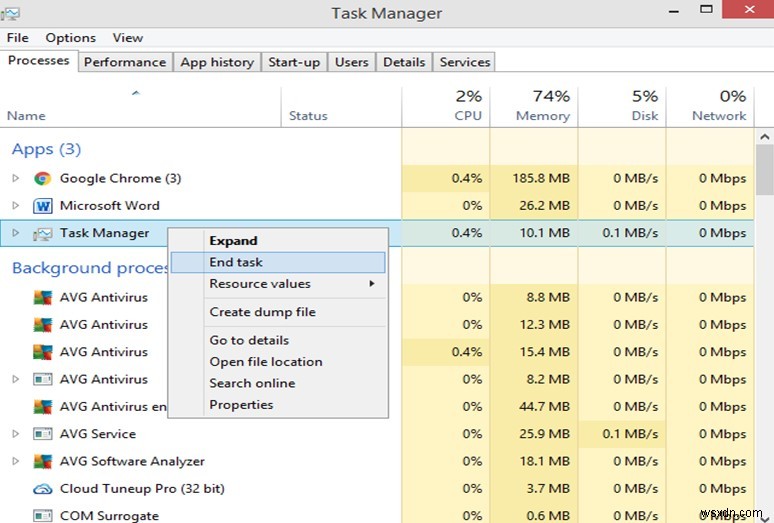
Task: Expand the AVG Software Analyzer row
Action: [15, 461]
